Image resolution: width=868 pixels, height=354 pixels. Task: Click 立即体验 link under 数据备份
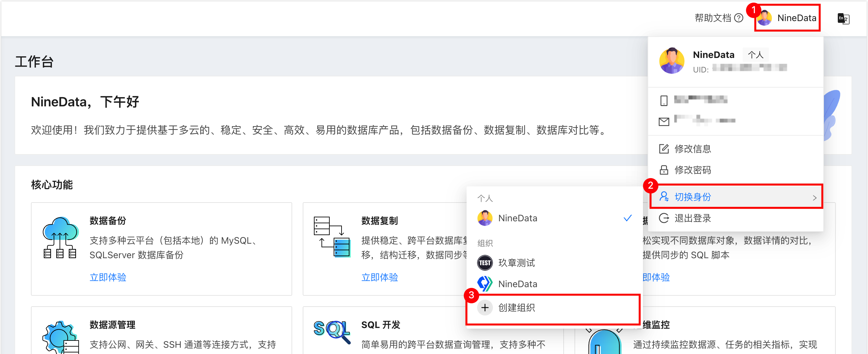(x=108, y=277)
